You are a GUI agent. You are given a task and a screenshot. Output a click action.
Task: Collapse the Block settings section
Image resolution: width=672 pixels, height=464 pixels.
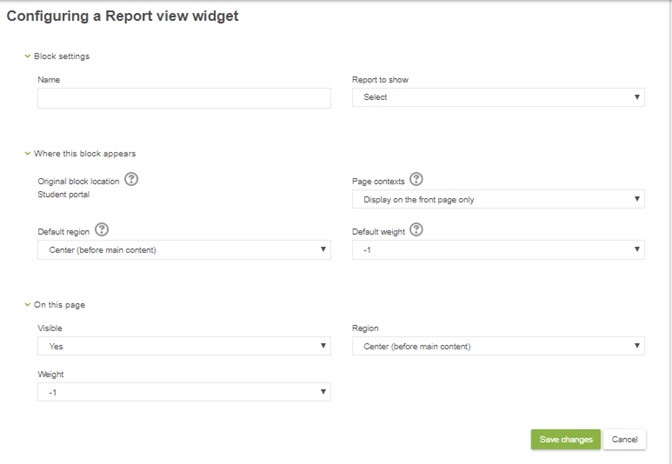28,56
